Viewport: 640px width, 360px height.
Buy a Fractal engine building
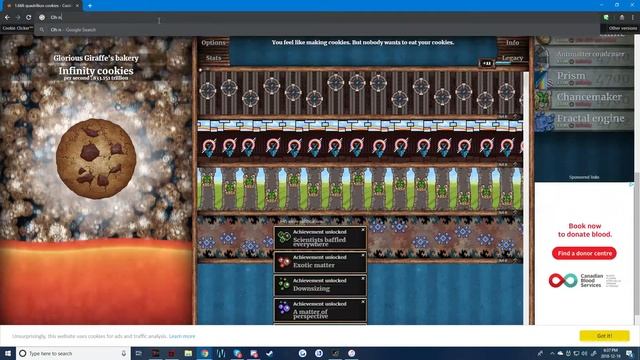tap(584, 120)
